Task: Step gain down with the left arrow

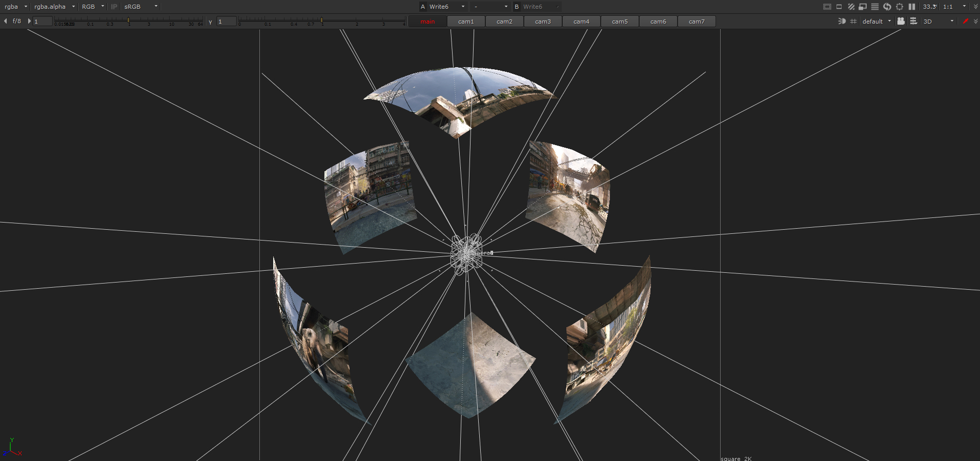Action: (x=5, y=21)
